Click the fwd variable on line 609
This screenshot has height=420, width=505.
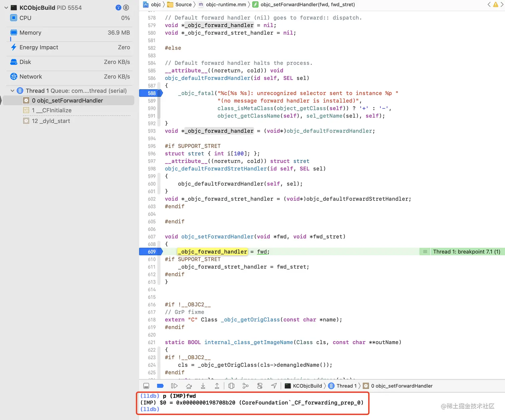tap(262, 252)
